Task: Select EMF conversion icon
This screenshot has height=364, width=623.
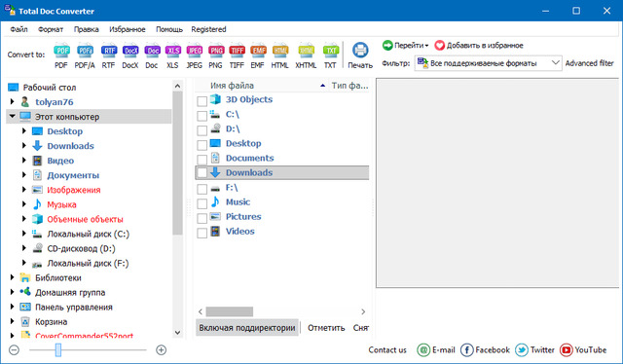Action: [258, 51]
